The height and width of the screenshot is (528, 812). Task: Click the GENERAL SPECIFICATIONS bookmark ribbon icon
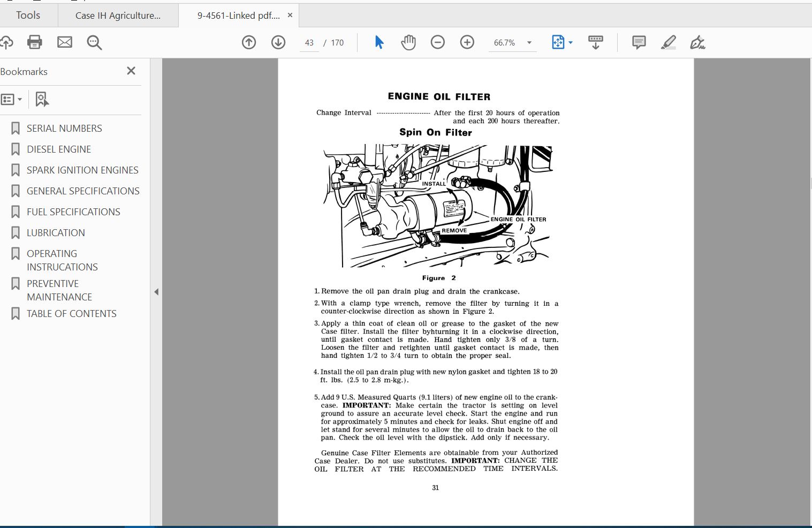(x=16, y=191)
